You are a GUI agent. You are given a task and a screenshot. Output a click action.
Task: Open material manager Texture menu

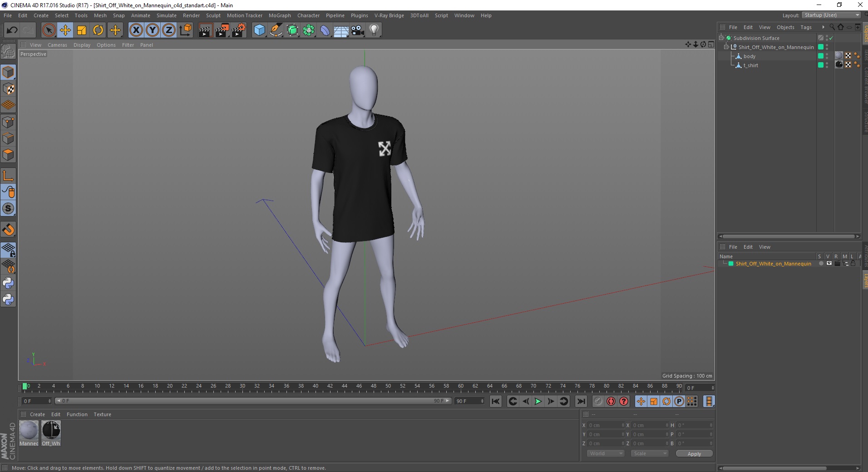pos(102,414)
